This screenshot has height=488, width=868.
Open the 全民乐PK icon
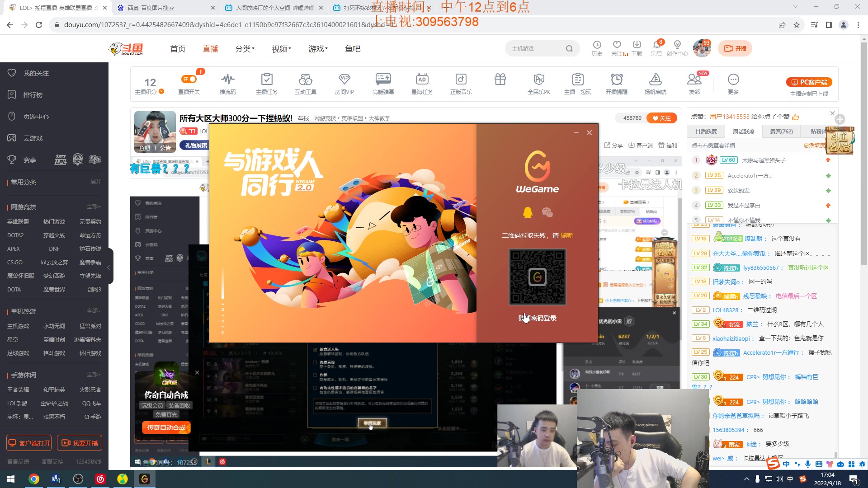tap(539, 83)
